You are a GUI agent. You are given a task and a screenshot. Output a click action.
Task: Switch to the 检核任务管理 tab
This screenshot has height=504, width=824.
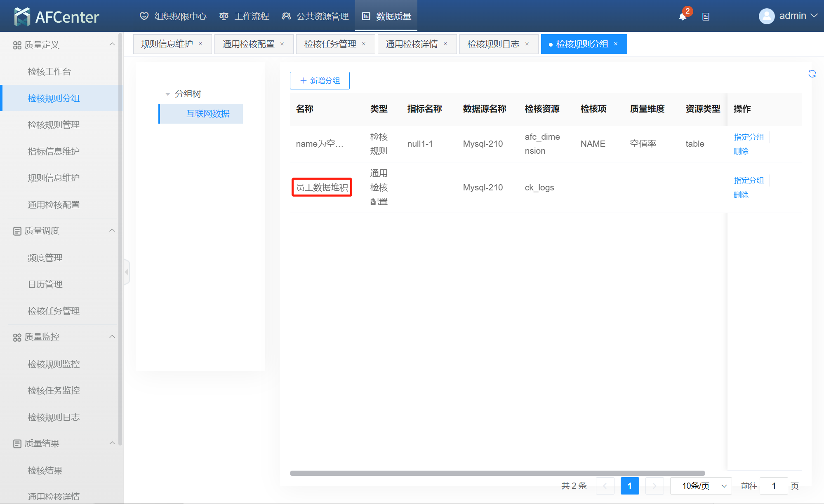pyautogui.click(x=330, y=44)
